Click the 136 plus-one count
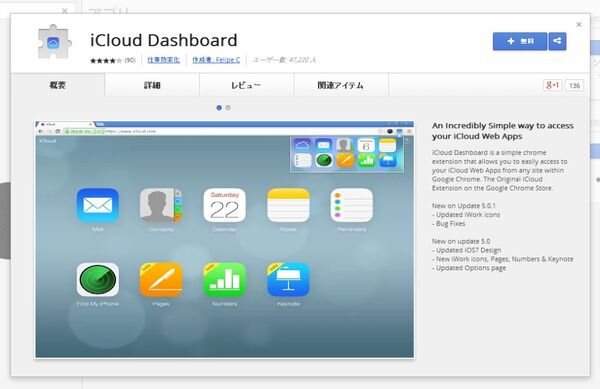 click(x=574, y=85)
